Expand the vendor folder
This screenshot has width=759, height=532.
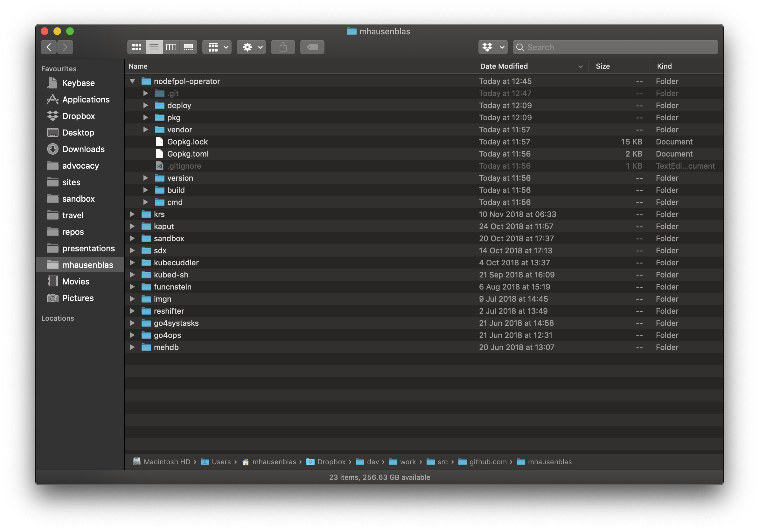click(x=145, y=129)
